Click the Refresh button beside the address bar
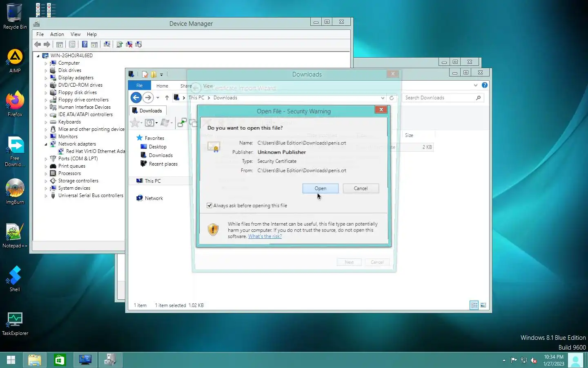Screen dimensions: 588x368 tap(391, 98)
